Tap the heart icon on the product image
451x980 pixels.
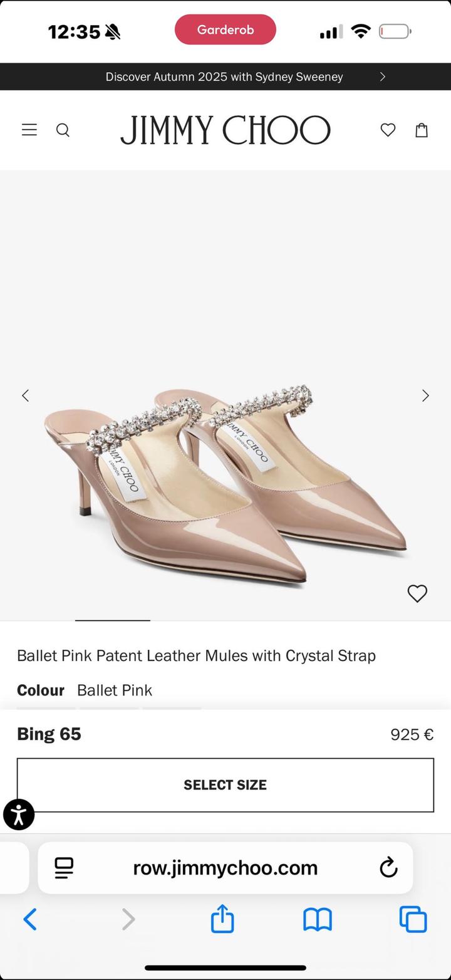point(417,593)
